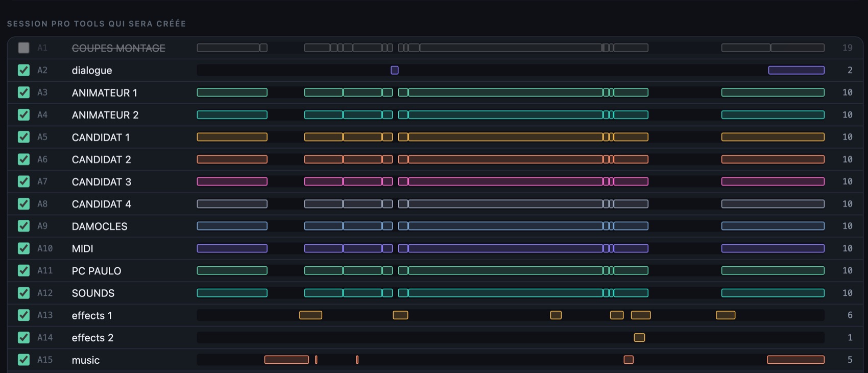868x373 pixels.
Task: Uncheck the CANDIDAT 4 track
Action: 23,203
